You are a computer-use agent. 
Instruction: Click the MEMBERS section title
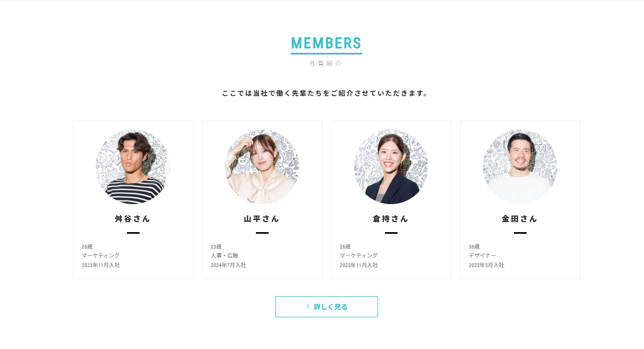tap(326, 43)
